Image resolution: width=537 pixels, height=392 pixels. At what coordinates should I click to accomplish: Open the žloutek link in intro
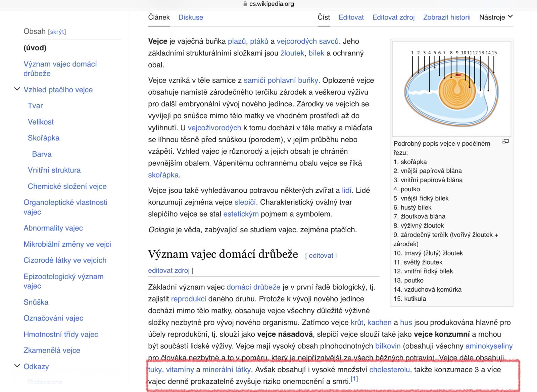292,53
